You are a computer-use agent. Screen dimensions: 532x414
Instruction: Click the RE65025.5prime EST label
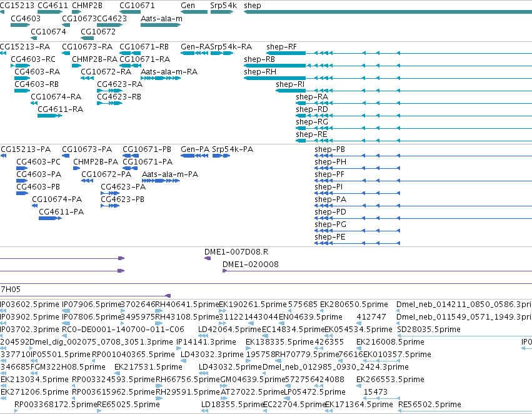(128, 405)
